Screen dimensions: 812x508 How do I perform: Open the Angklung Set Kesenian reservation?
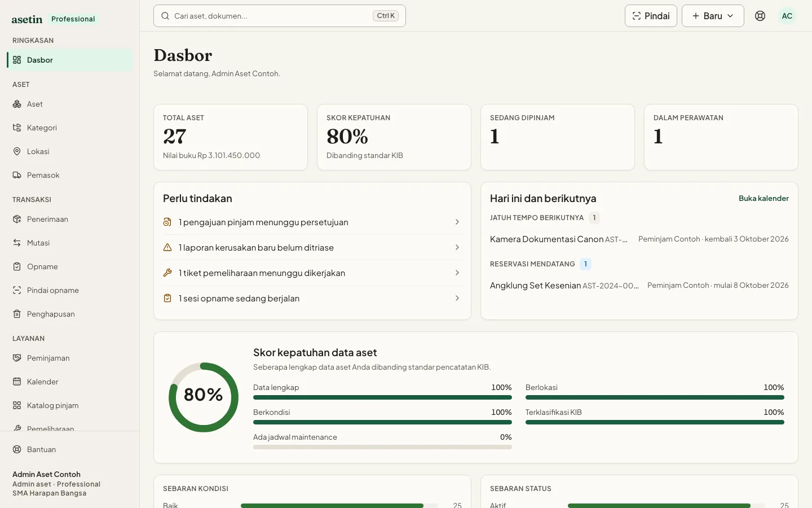tap(639, 286)
